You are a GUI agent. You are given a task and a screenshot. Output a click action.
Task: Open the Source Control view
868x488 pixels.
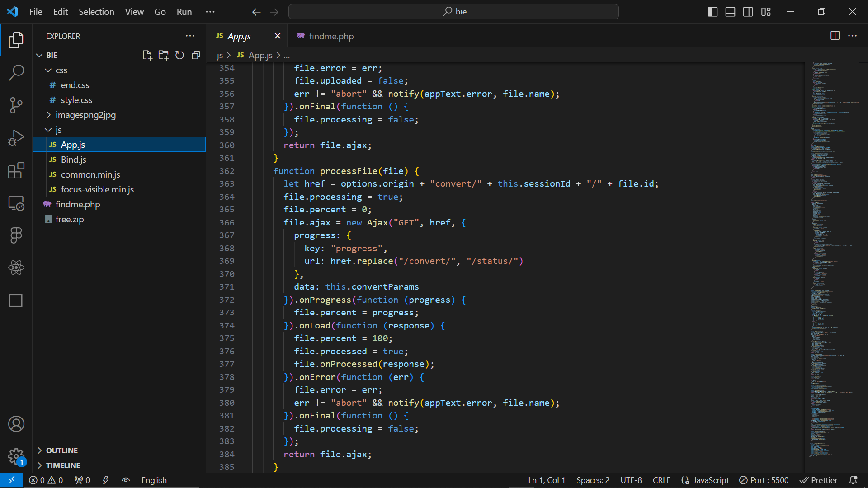click(16, 105)
